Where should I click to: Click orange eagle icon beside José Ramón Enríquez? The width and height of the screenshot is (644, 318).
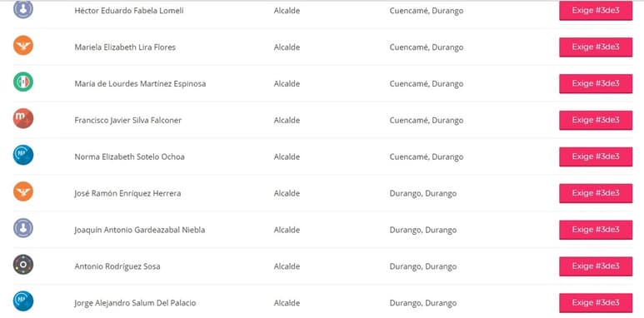point(23,191)
